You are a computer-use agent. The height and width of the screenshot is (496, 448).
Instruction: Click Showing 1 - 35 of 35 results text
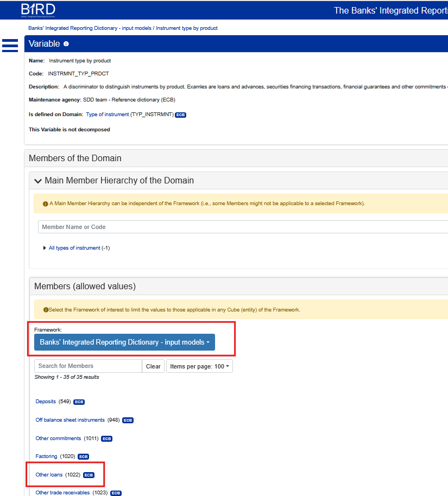67,377
